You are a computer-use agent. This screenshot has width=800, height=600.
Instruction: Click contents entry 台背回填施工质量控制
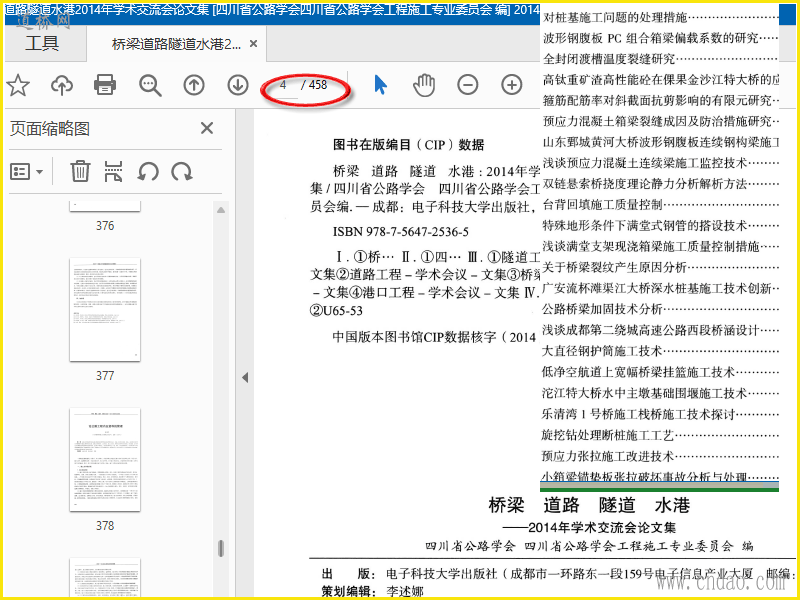click(603, 205)
